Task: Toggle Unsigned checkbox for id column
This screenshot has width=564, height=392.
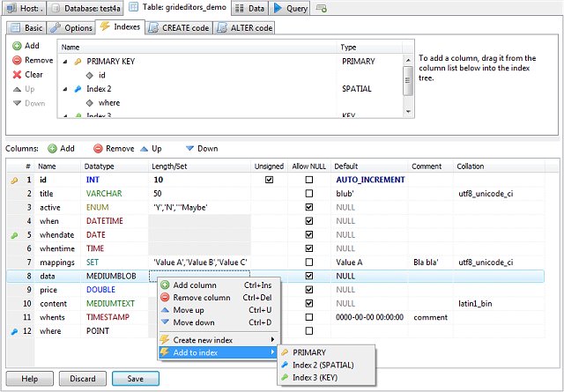Action: 269,180
